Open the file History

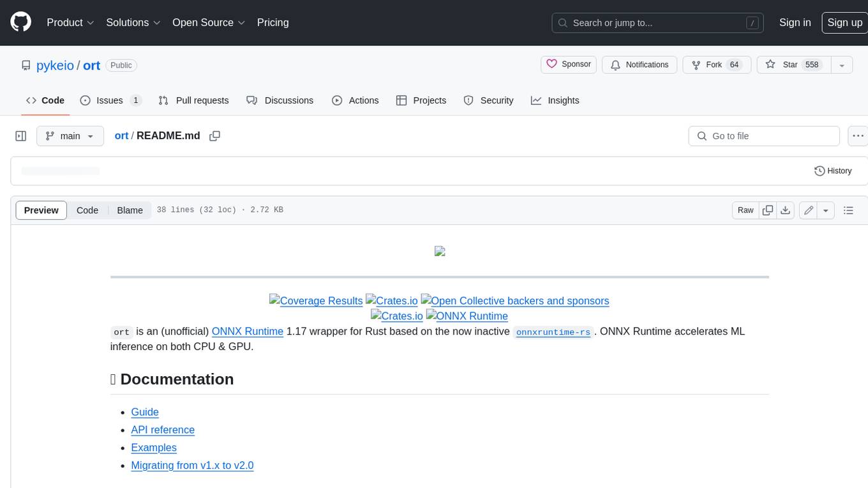(833, 171)
